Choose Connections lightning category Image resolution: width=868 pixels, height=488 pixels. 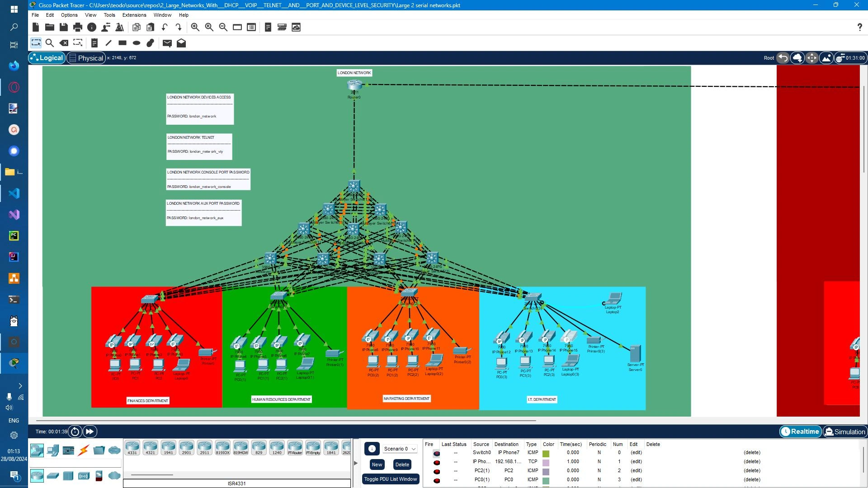[x=84, y=450]
